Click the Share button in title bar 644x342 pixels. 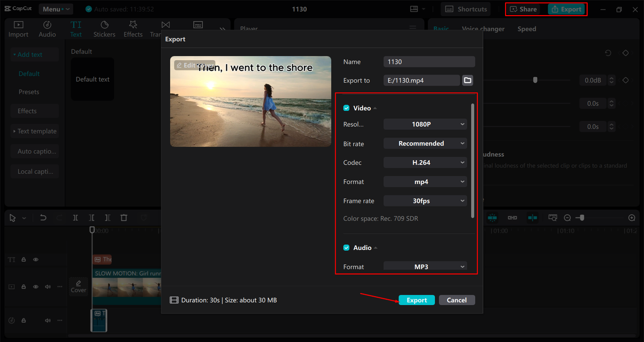[x=523, y=9]
